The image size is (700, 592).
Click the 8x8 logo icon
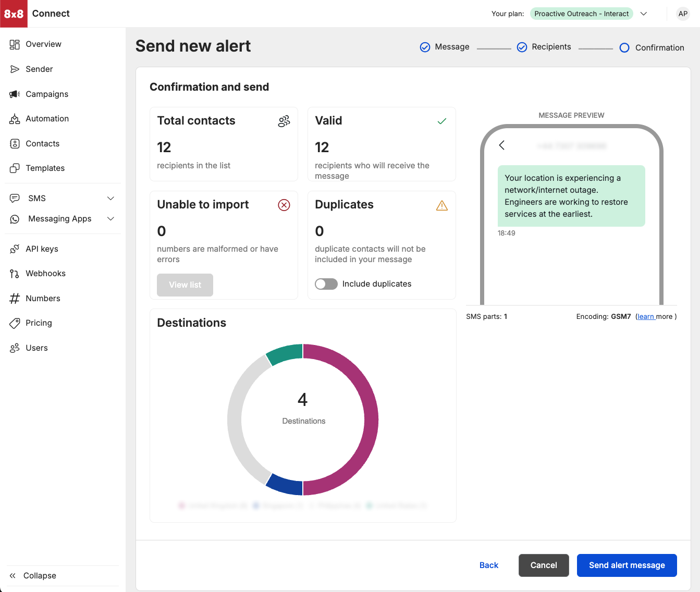14,14
